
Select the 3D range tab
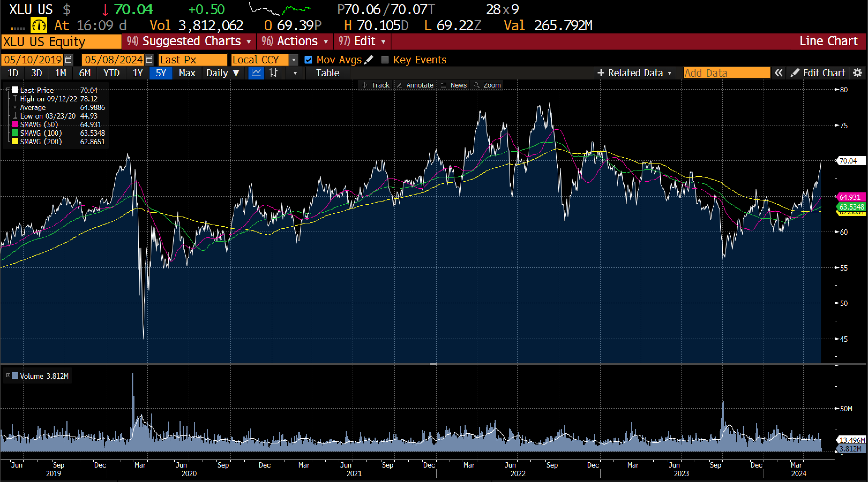pyautogui.click(x=36, y=73)
